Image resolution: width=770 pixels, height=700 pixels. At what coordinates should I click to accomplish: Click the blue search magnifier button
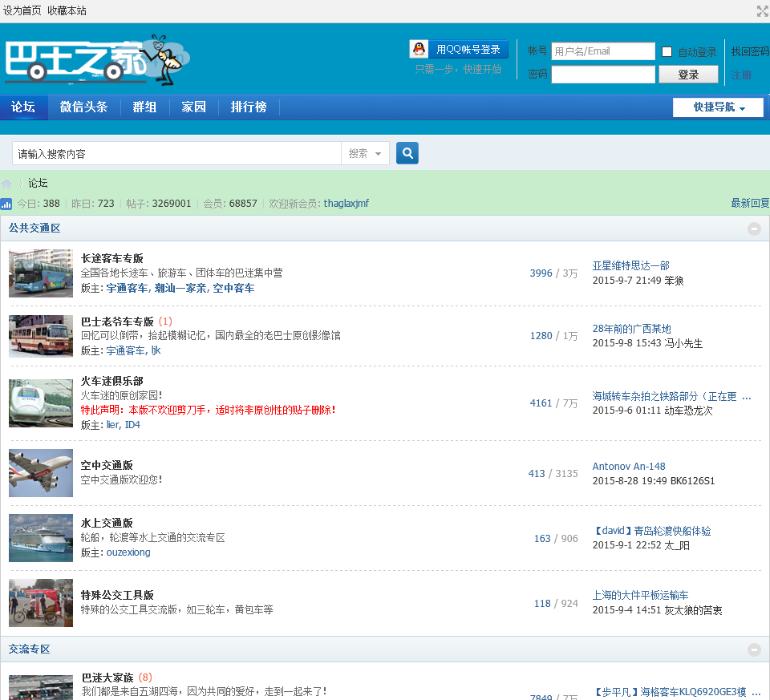407,153
